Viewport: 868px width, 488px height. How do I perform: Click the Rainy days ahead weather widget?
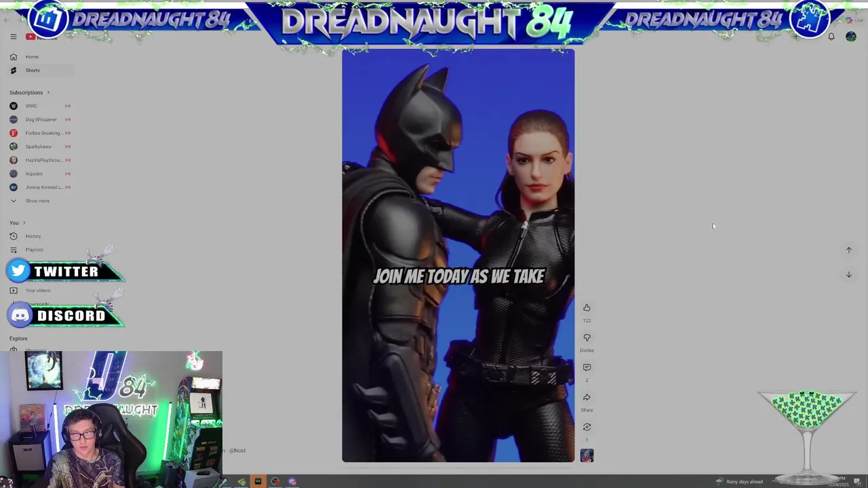739,481
